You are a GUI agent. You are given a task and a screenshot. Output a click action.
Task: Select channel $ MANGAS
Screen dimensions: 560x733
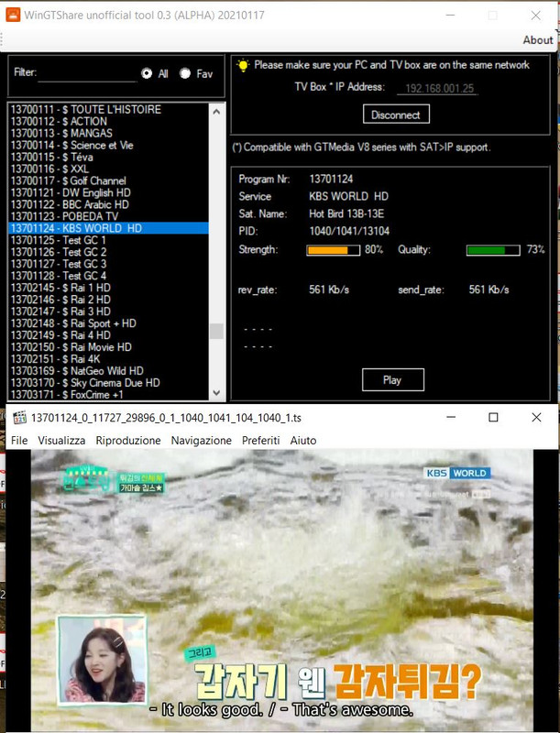(x=109, y=133)
